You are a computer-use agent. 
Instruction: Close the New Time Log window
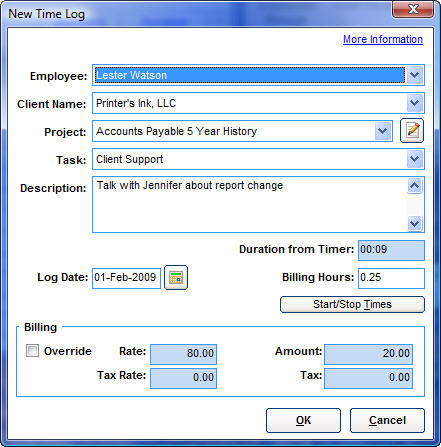[x=413, y=9]
